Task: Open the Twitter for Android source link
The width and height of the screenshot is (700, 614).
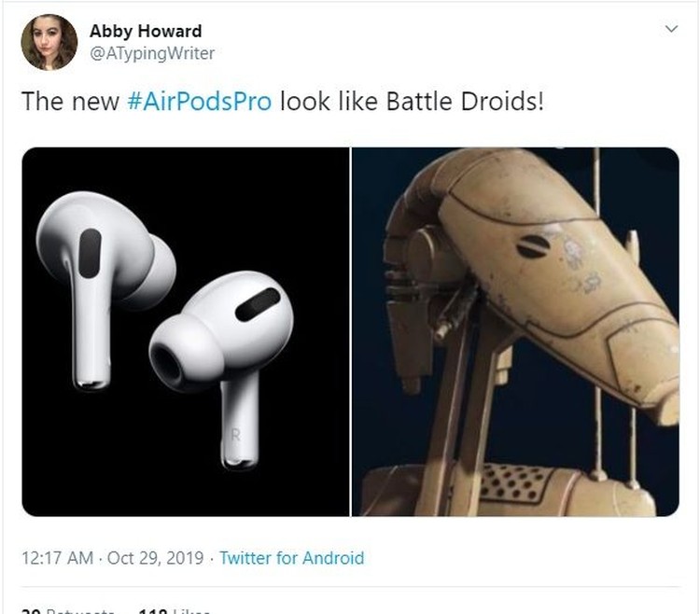Action: click(292, 558)
